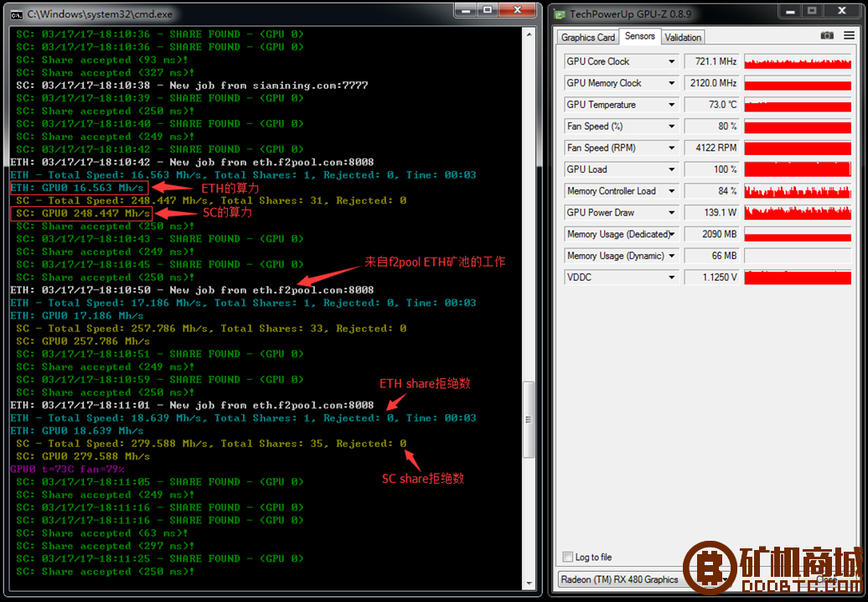Maximize the cmd.exe window
This screenshot has height=602, width=868.
click(487, 11)
